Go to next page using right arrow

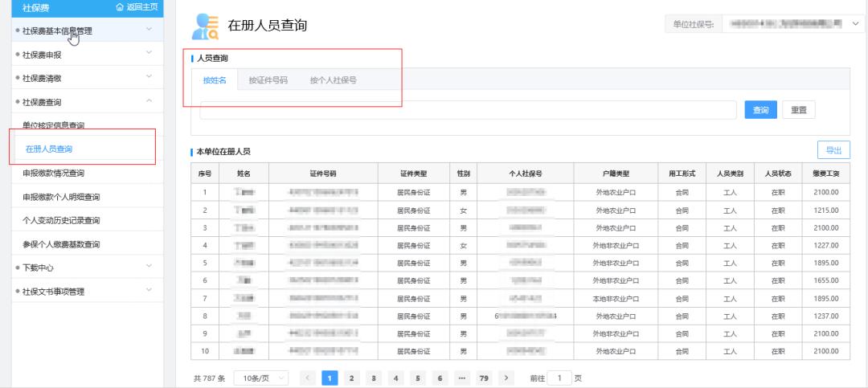[x=506, y=378]
